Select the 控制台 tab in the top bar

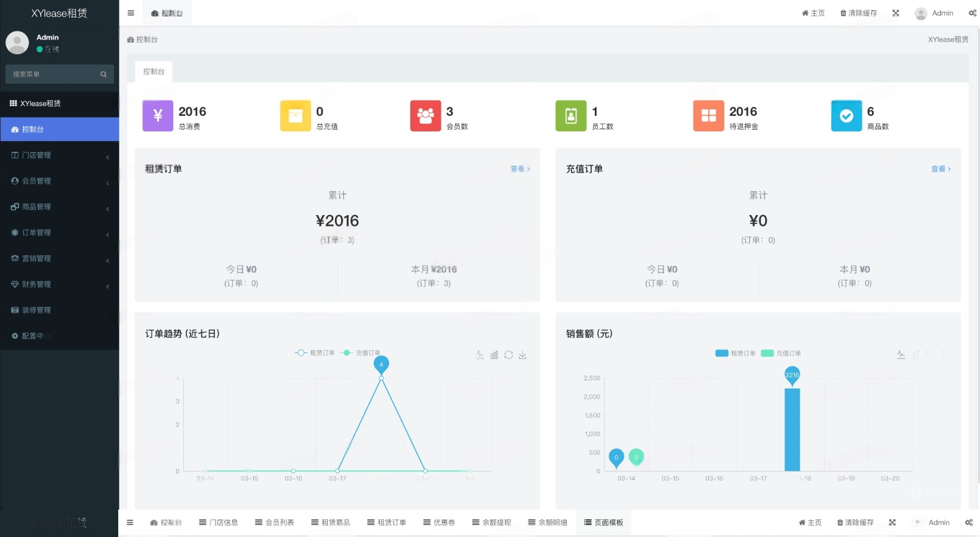point(167,13)
